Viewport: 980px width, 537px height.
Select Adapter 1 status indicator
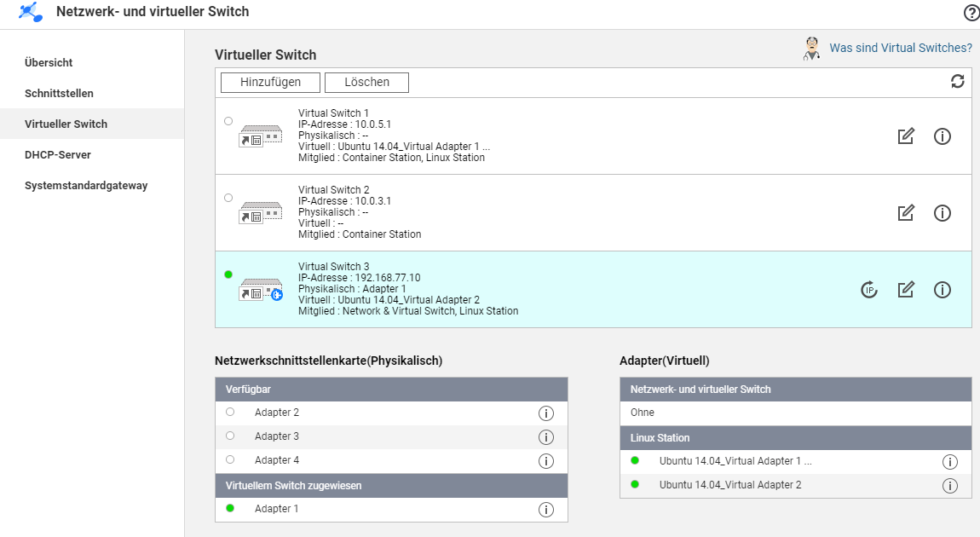coord(230,508)
